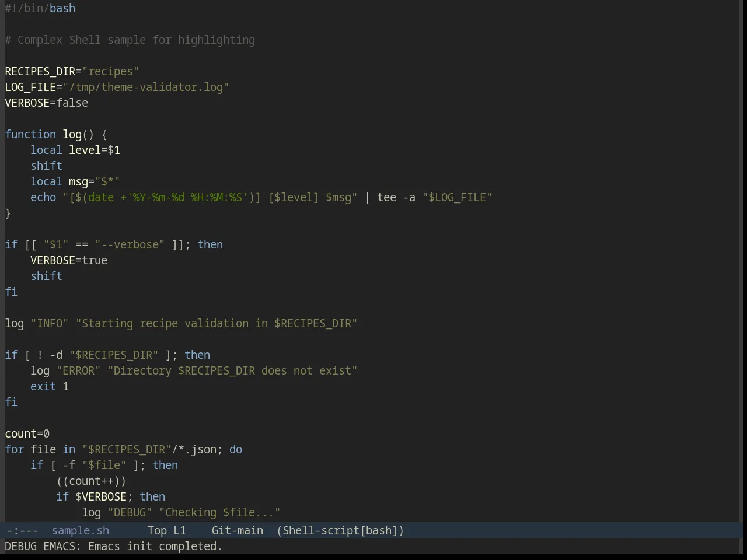Screen dimensions: 747x560
Task: Click the string "/tmp/theme-validator.log"
Action: 146,87
